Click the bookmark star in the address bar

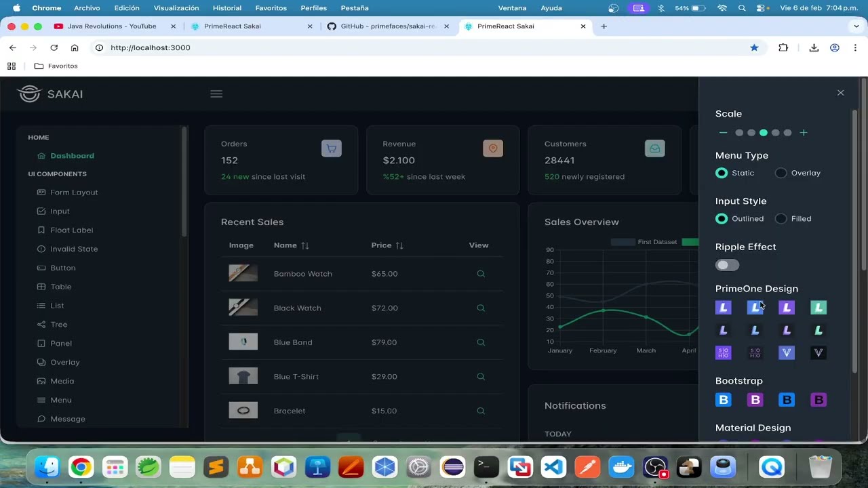[754, 48]
